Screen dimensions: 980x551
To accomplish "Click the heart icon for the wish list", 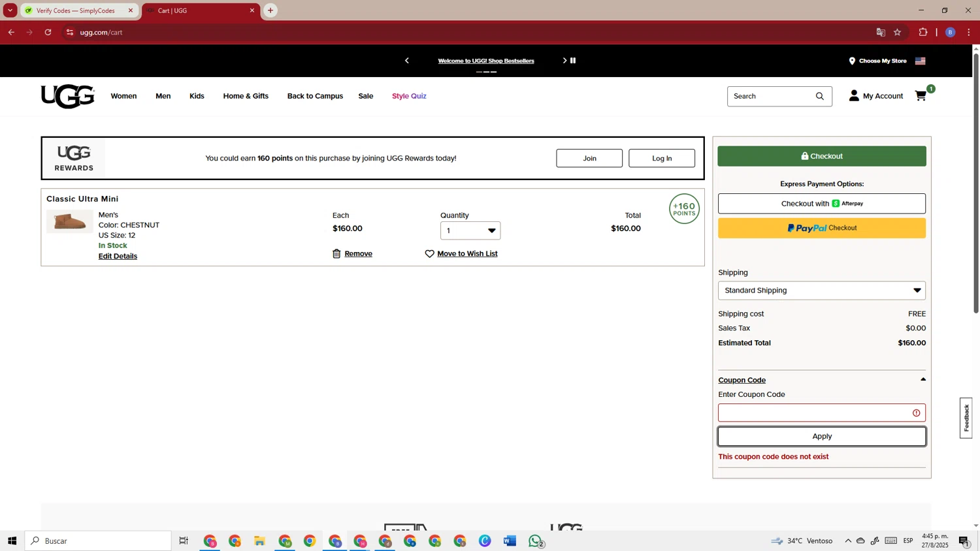I will click(x=429, y=253).
